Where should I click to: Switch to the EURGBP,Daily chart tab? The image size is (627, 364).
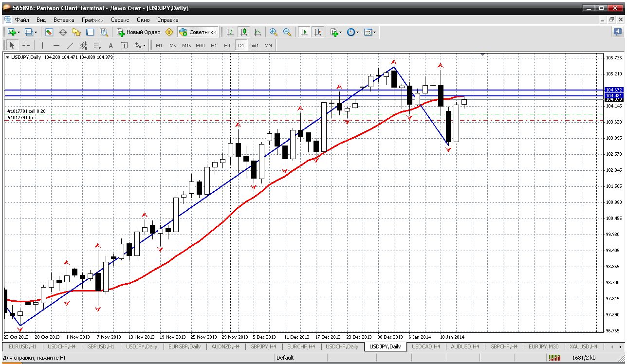pos(184,346)
